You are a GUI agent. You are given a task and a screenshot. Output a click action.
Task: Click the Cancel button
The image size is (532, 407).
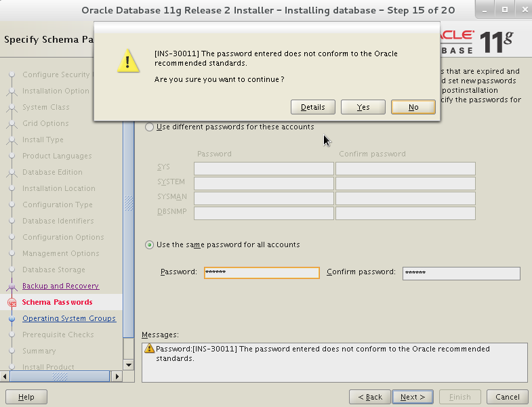[x=507, y=397]
